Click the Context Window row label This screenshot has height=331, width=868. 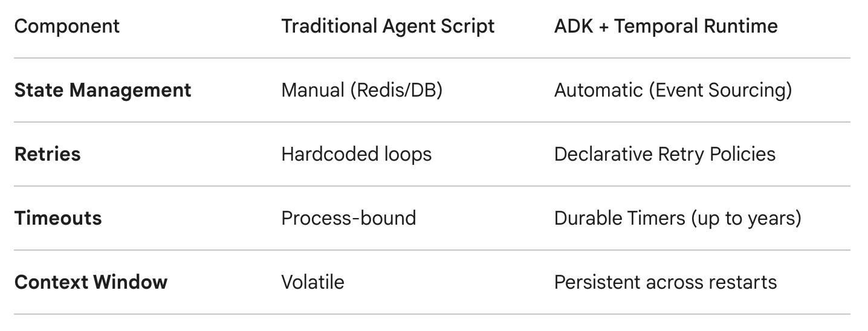[91, 282]
